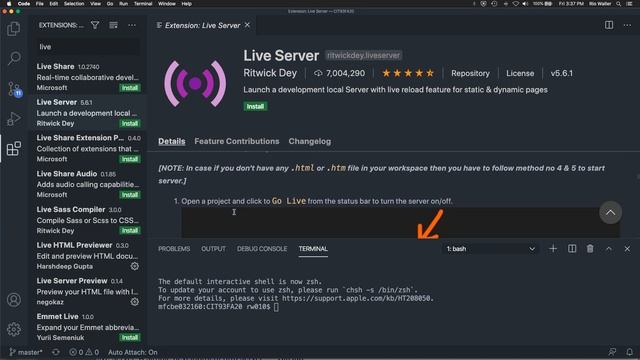Select the TERMINAL panel tab
Viewport: 640px width, 360px height.
pos(313,249)
